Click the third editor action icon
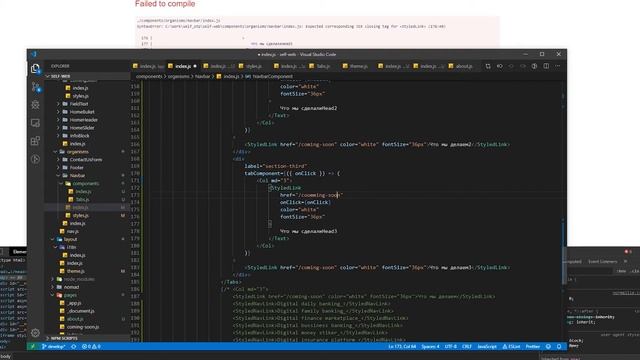640x360 pixels. [x=511, y=66]
